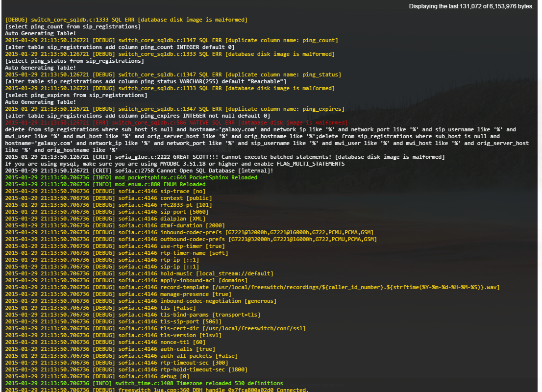Click the 'outbound-codec-prefs' log line
The image size is (542, 392).
(191, 239)
